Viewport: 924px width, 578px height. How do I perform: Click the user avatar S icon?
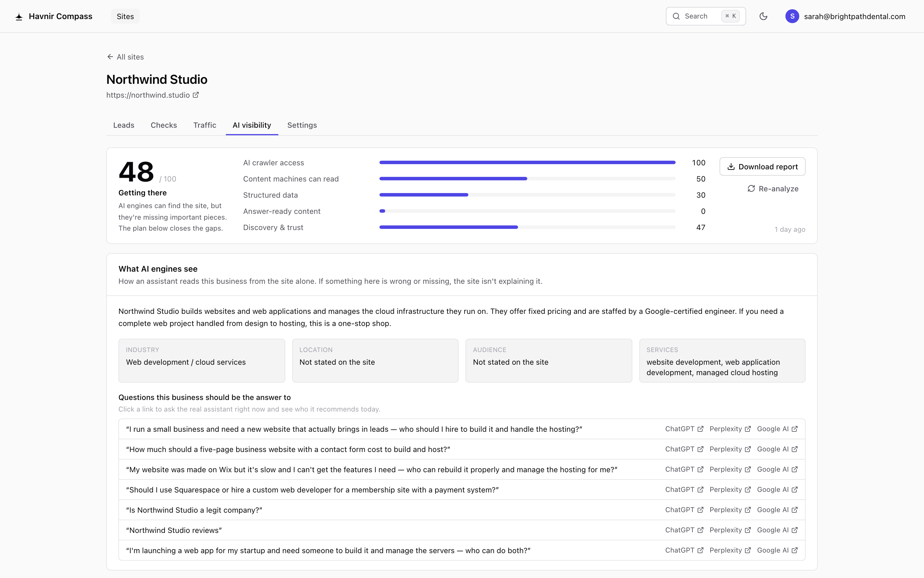click(x=792, y=16)
